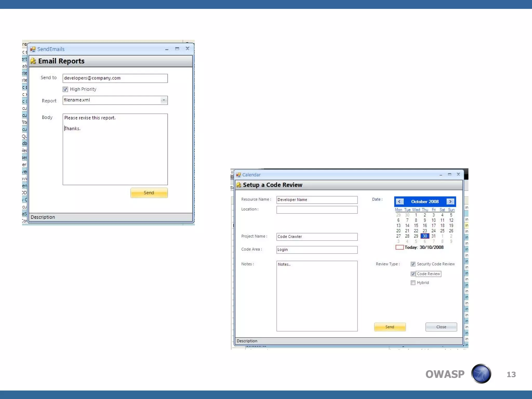Click the Location text field
The height and width of the screenshot is (399, 532).
[x=317, y=210]
